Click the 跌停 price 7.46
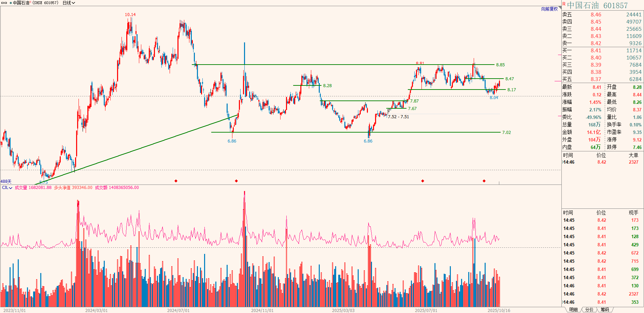 click(637, 147)
